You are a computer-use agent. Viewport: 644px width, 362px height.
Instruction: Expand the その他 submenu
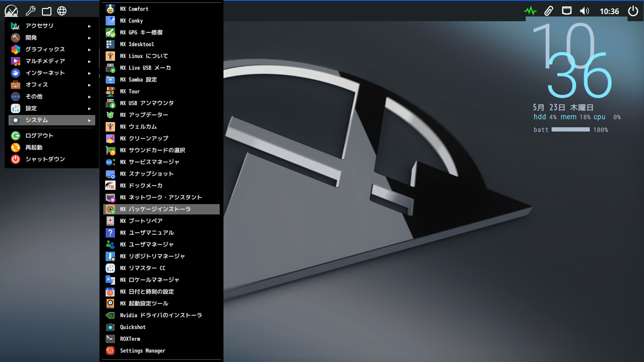[52, 97]
